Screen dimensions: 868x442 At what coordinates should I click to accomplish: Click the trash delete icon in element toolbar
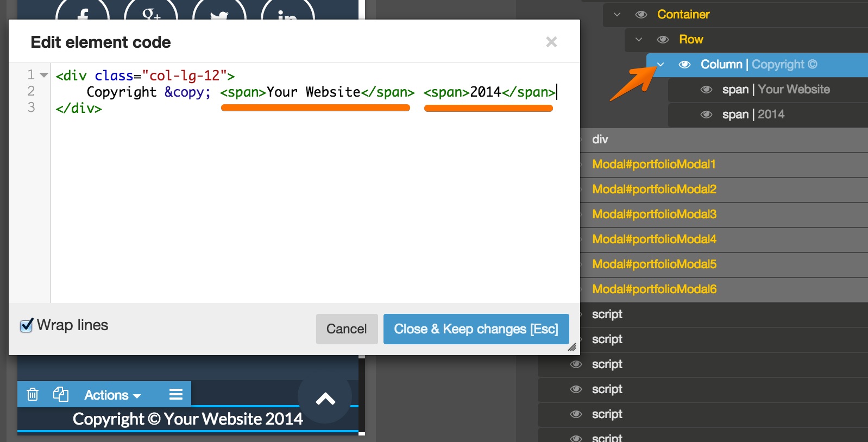tap(33, 394)
